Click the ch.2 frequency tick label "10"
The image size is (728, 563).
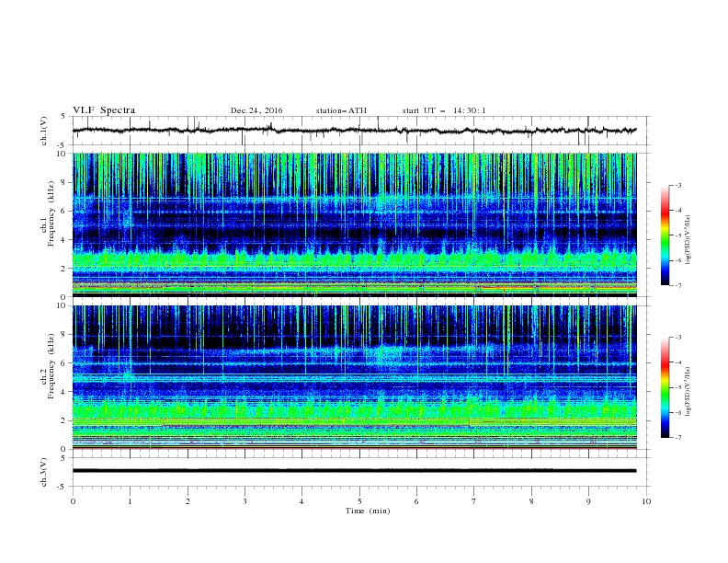click(61, 305)
